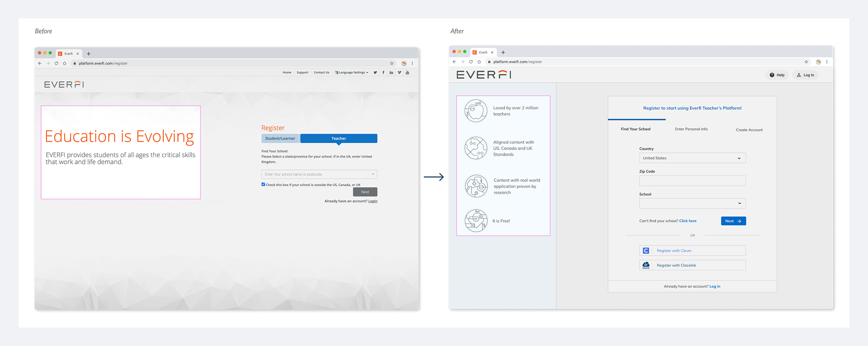The height and width of the screenshot is (346, 868).
Task: Click Twitter icon in Before window
Action: [x=375, y=72]
